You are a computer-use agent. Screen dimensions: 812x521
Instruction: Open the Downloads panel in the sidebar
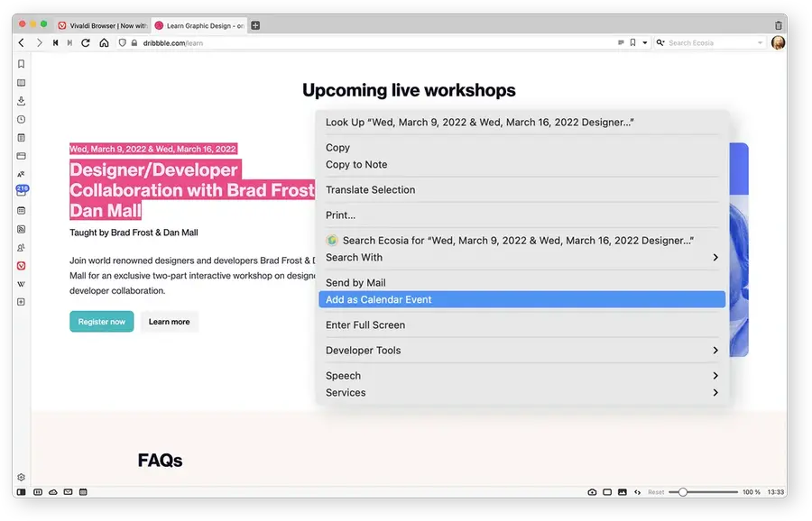(22, 101)
